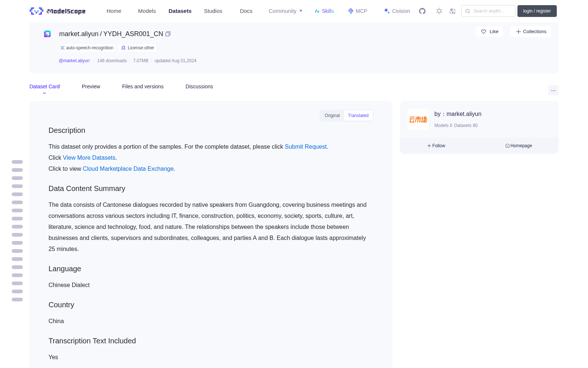
Task: Click the market.aliyun organization logo thumbnail
Action: tap(418, 119)
